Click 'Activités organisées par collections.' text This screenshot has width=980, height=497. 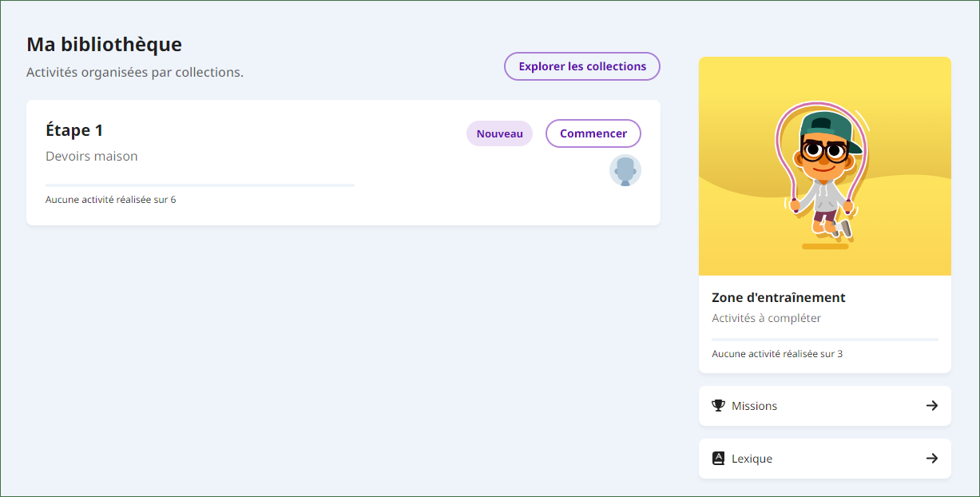pyautogui.click(x=135, y=73)
